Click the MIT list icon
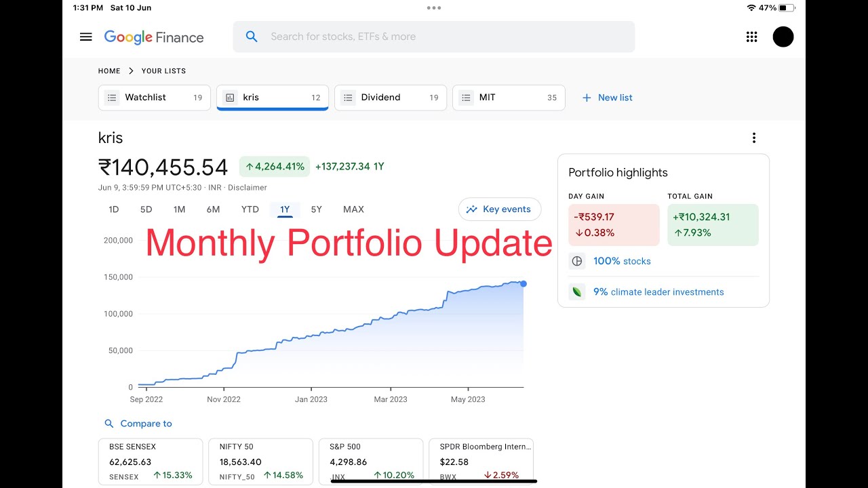Viewport: 868px width, 488px height. point(466,98)
